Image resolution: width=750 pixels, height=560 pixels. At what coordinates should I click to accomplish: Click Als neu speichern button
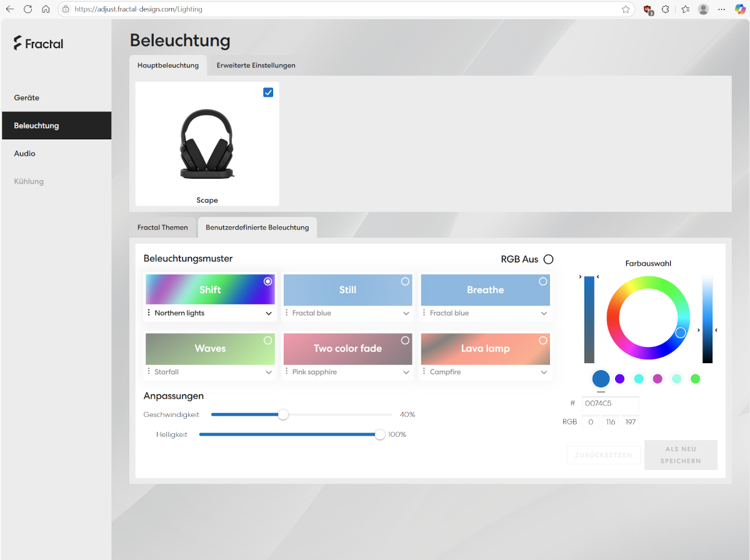pos(681,455)
